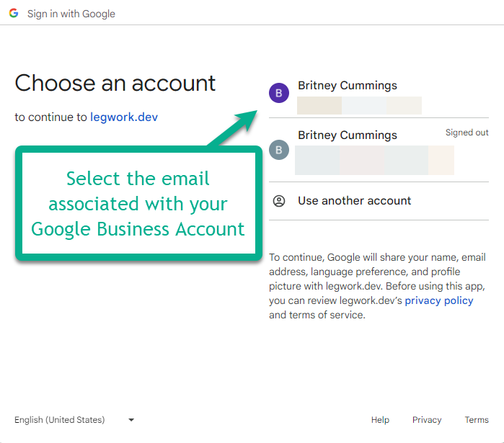Click the Sign in with Google title
The image size is (504, 443).
click(71, 14)
